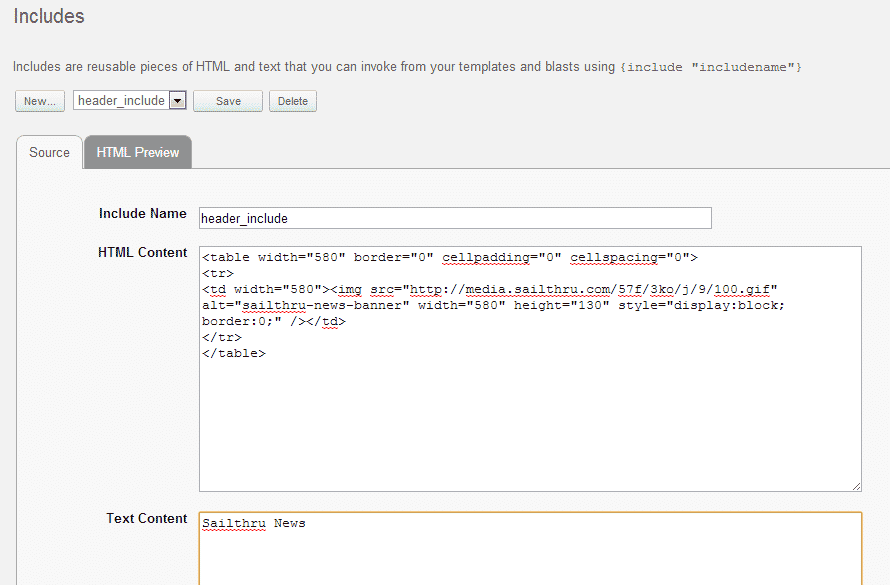Click the Sailthru News text
The image size is (890, 585).
[x=254, y=523]
